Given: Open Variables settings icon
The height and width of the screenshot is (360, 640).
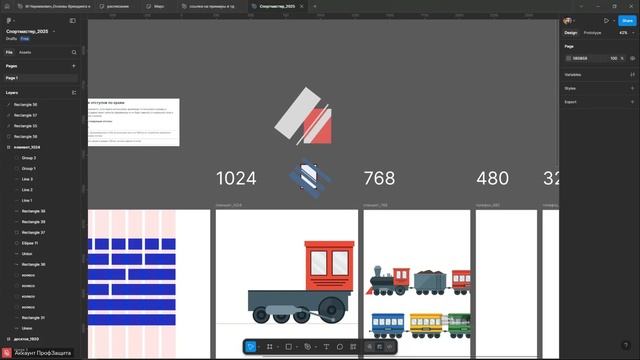Looking at the screenshot, I should click(632, 75).
